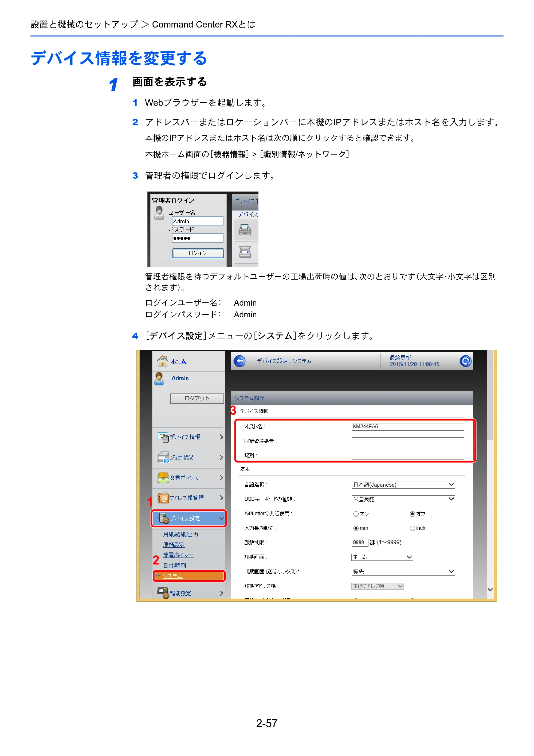This screenshot has width=534, height=756.
Task: Click the アドレス帳管理 sidebar icon
Action: pos(163,498)
